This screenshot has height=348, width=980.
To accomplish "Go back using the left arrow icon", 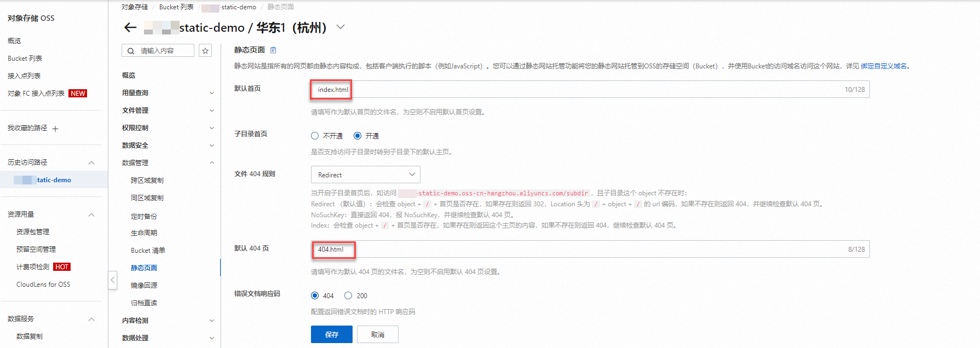I will pyautogui.click(x=130, y=27).
